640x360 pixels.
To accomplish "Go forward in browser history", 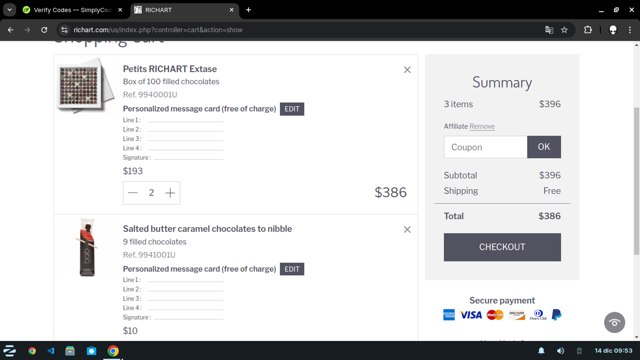I will coord(27,30).
